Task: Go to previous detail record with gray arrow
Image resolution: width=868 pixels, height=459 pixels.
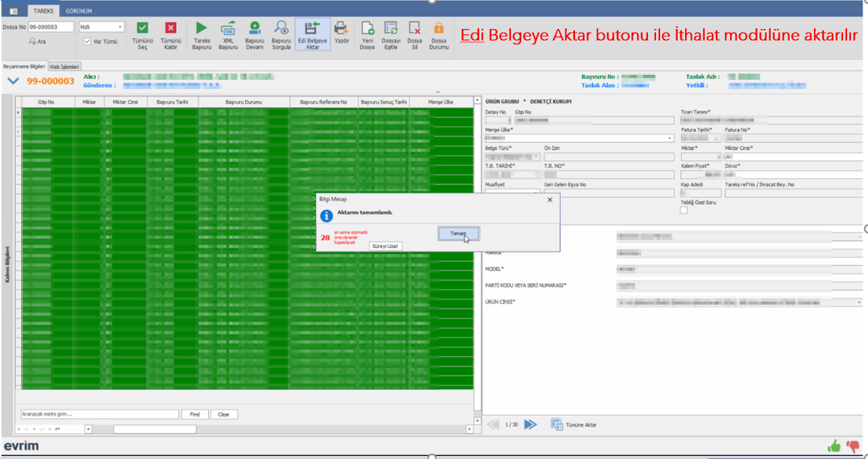Action: click(493, 425)
